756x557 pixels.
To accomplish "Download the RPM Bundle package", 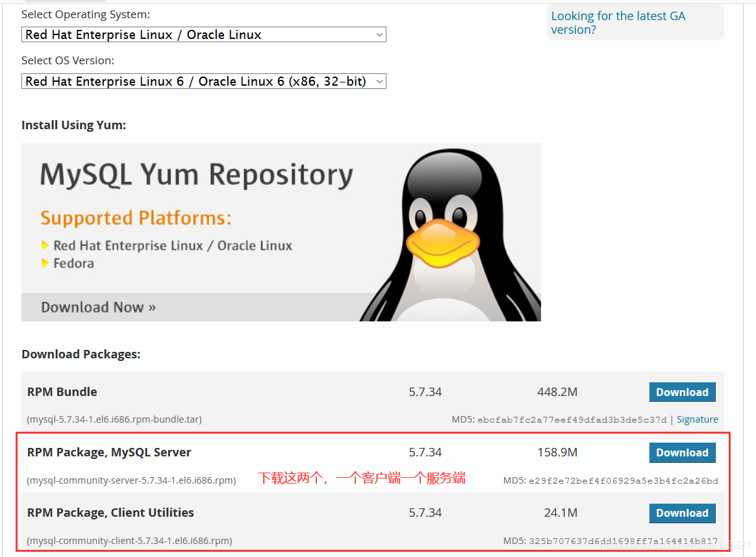I will coord(682,392).
